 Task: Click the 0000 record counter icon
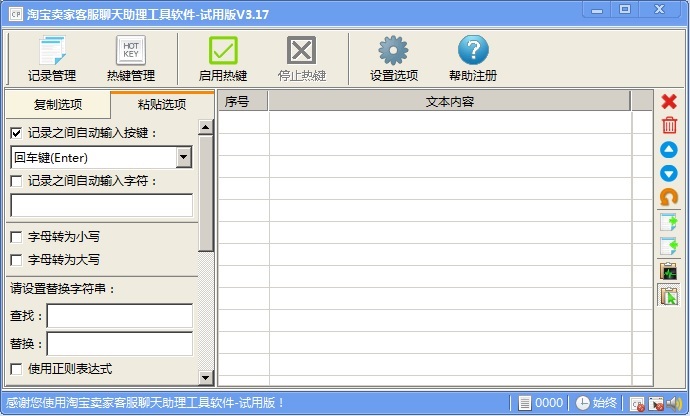(x=540, y=402)
